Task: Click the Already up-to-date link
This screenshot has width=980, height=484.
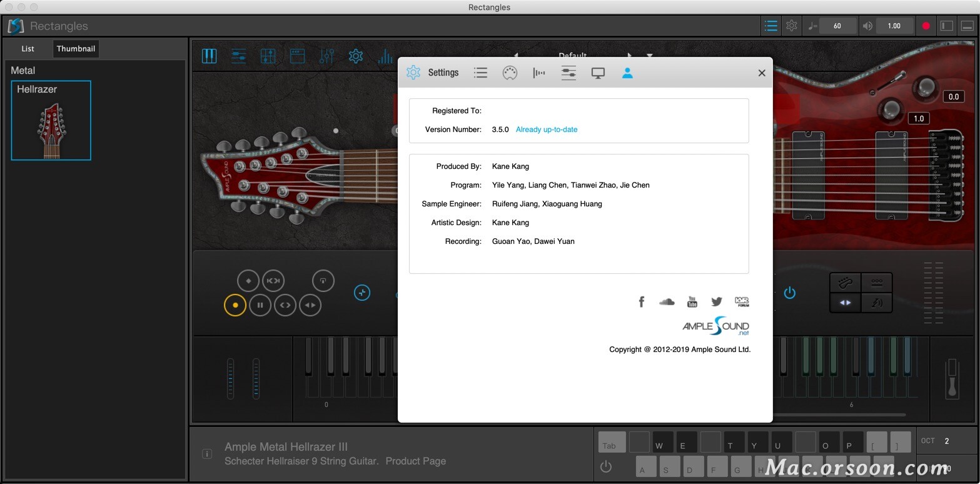Action: coord(547,129)
